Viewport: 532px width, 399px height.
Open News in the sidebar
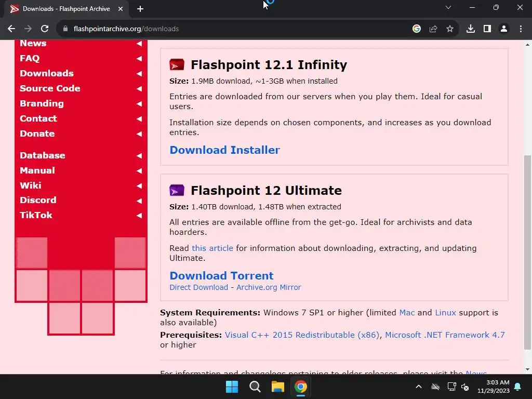(33, 44)
